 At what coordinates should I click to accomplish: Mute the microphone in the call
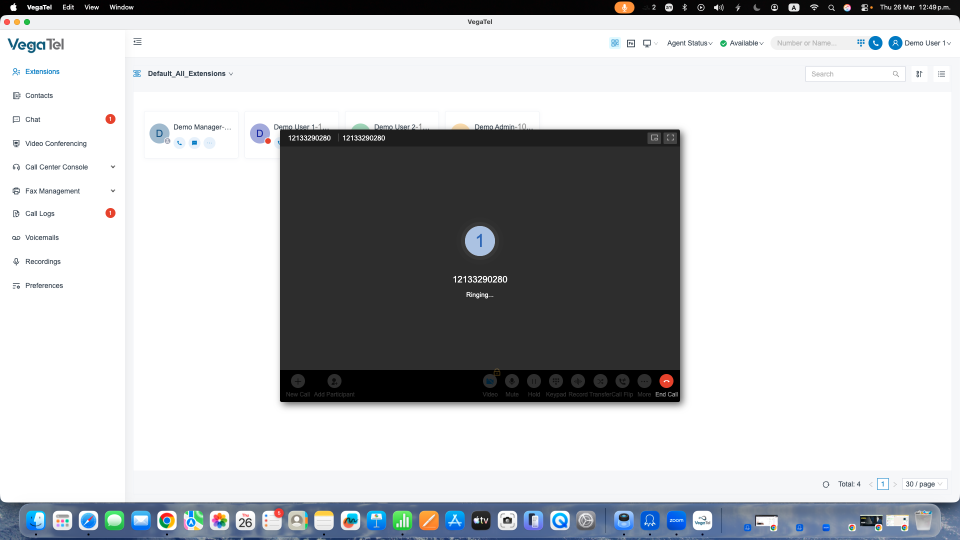[x=512, y=381]
